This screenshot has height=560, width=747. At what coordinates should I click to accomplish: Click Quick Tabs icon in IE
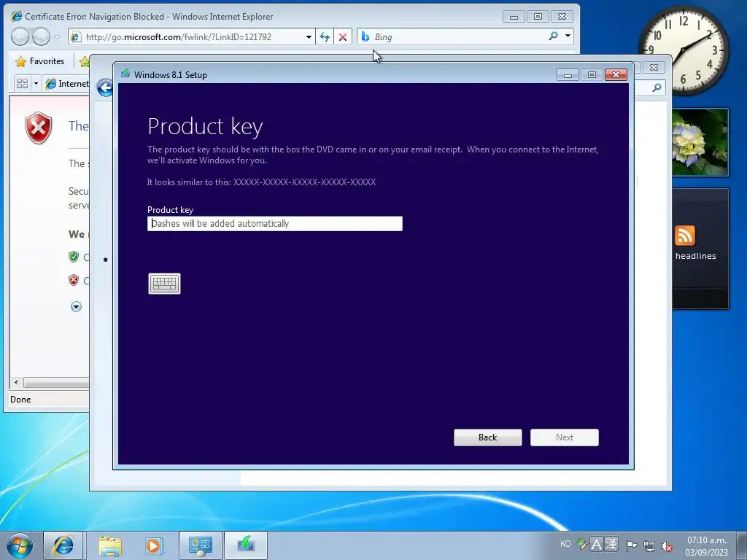[x=22, y=84]
